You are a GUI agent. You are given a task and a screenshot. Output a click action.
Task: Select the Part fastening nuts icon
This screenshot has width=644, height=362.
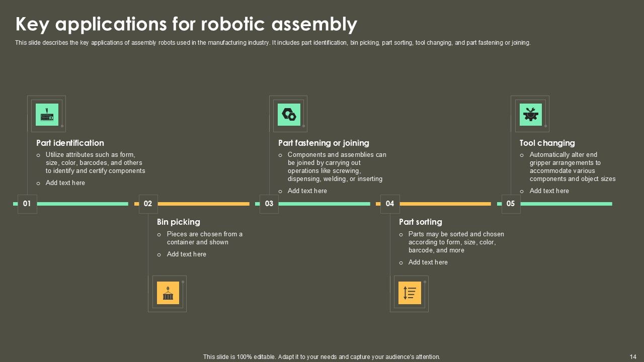tap(289, 115)
